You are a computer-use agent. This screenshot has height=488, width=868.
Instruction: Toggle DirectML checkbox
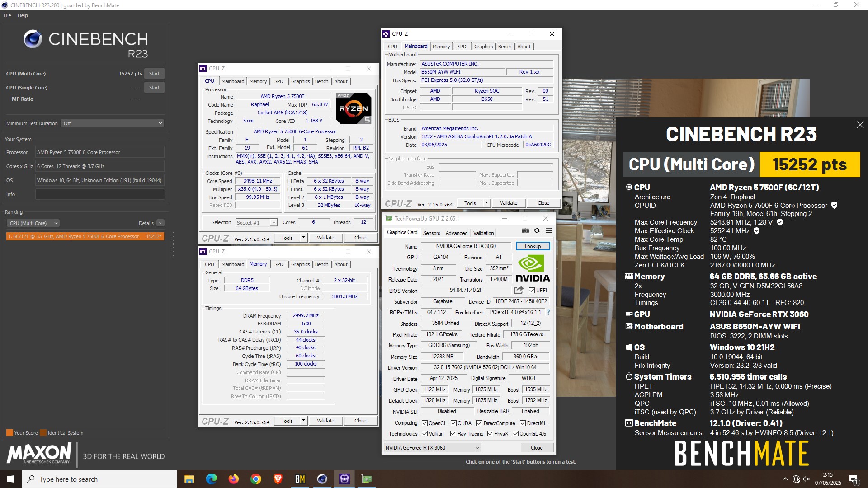point(523,423)
